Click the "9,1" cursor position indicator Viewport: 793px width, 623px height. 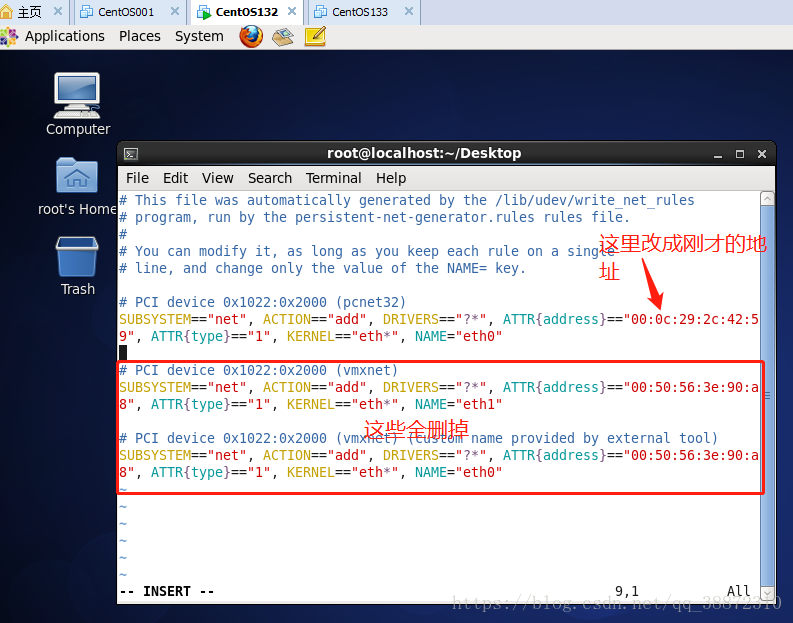click(x=627, y=591)
